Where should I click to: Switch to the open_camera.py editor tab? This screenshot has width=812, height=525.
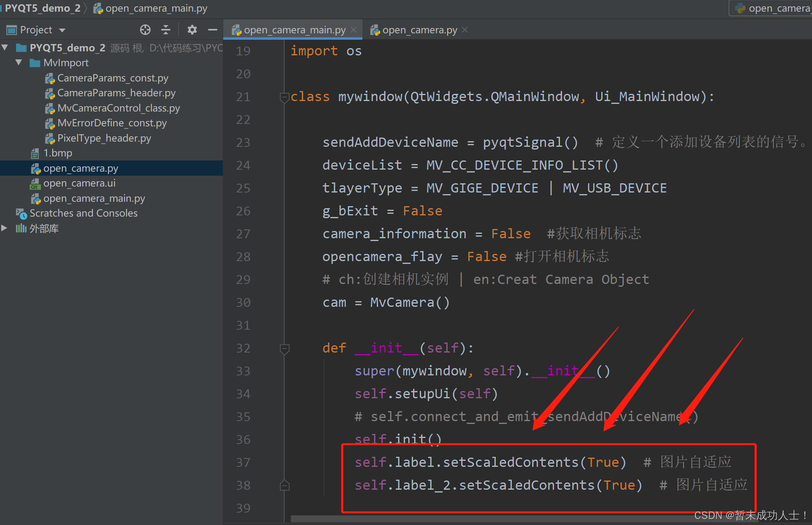tap(419, 30)
